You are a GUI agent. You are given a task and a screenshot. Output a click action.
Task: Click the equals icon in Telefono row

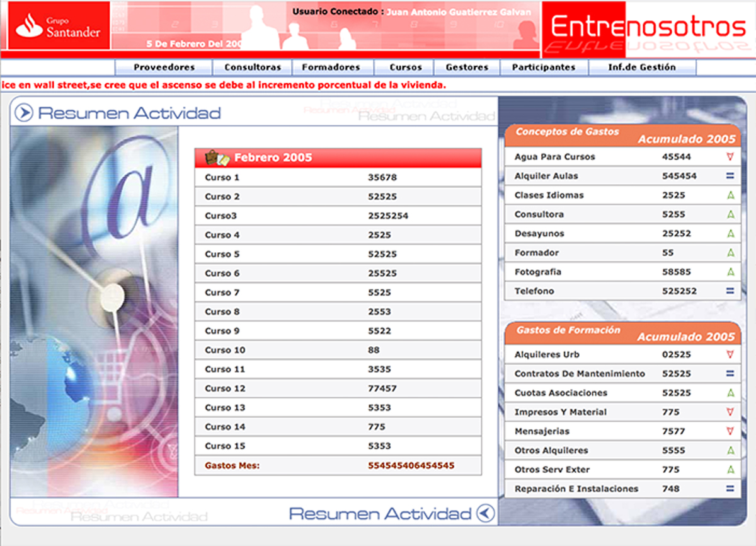point(730,291)
